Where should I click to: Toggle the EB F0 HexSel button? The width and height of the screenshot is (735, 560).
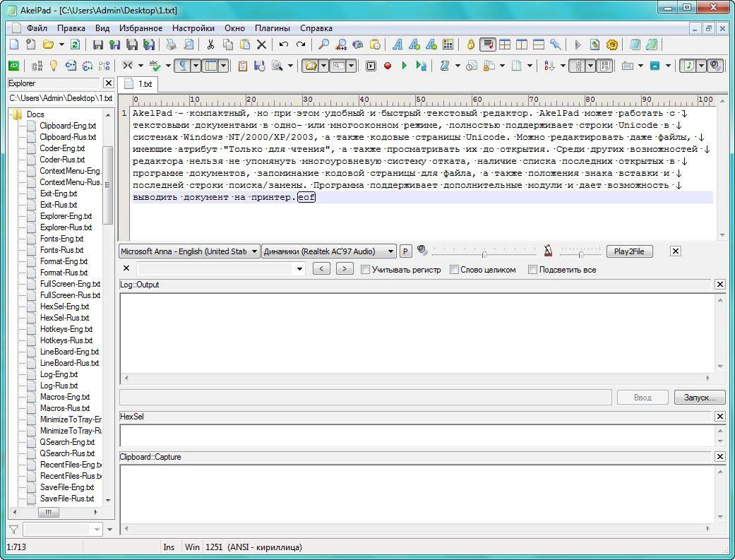coord(605,66)
